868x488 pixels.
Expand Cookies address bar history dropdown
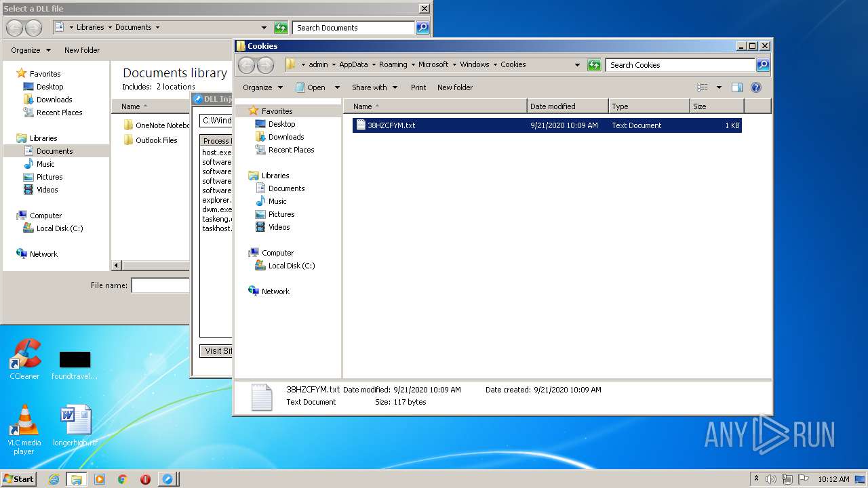(577, 65)
